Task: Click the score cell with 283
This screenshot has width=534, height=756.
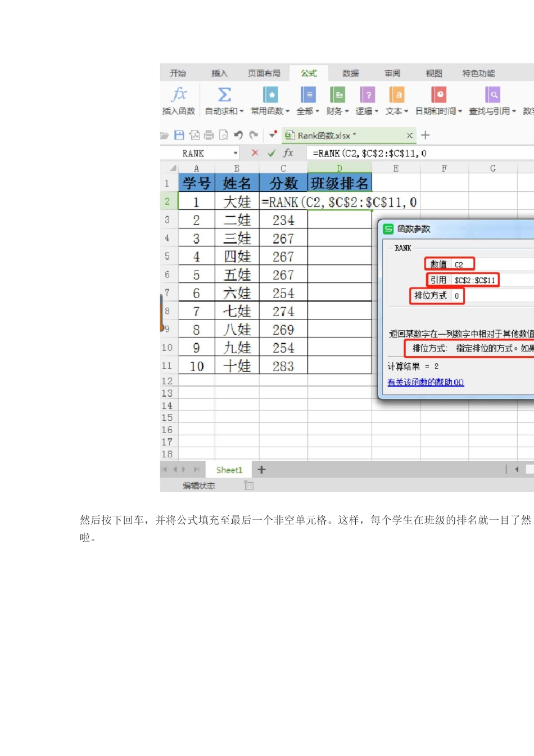Action: [x=283, y=366]
